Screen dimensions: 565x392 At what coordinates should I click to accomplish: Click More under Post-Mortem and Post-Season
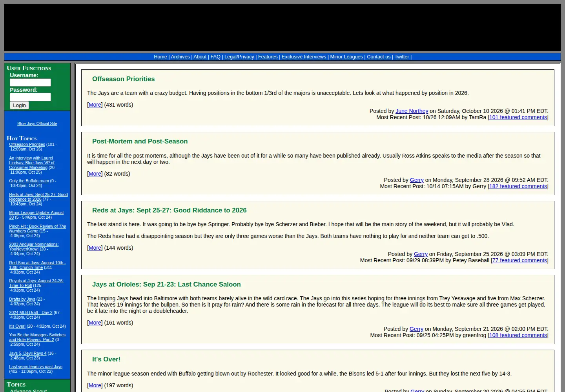95,174
